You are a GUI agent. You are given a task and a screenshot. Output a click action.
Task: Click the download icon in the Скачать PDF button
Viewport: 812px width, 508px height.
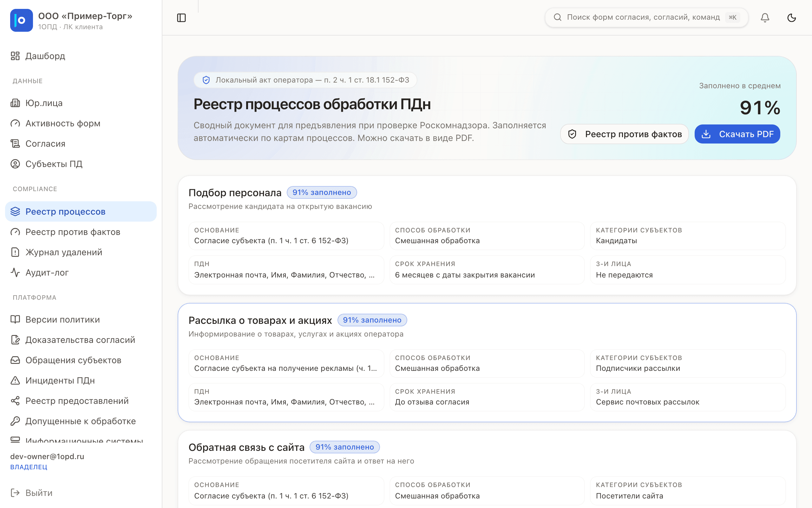706,134
